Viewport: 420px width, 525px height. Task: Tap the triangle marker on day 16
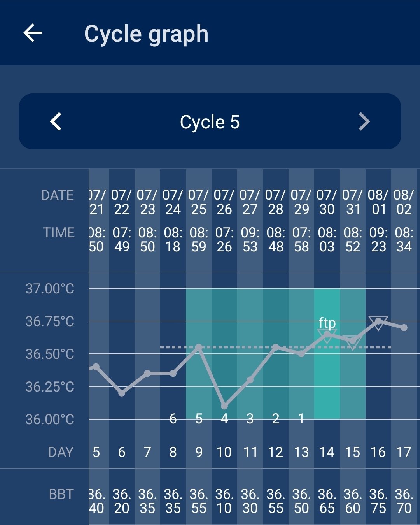378,322
